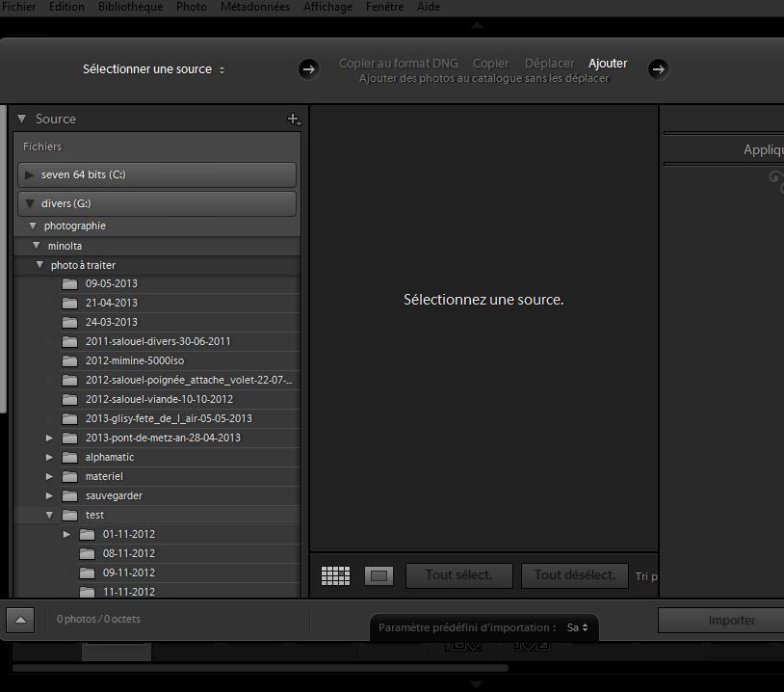Click the plus icon in Source panel header
This screenshot has width=784, height=692.
[x=294, y=120]
